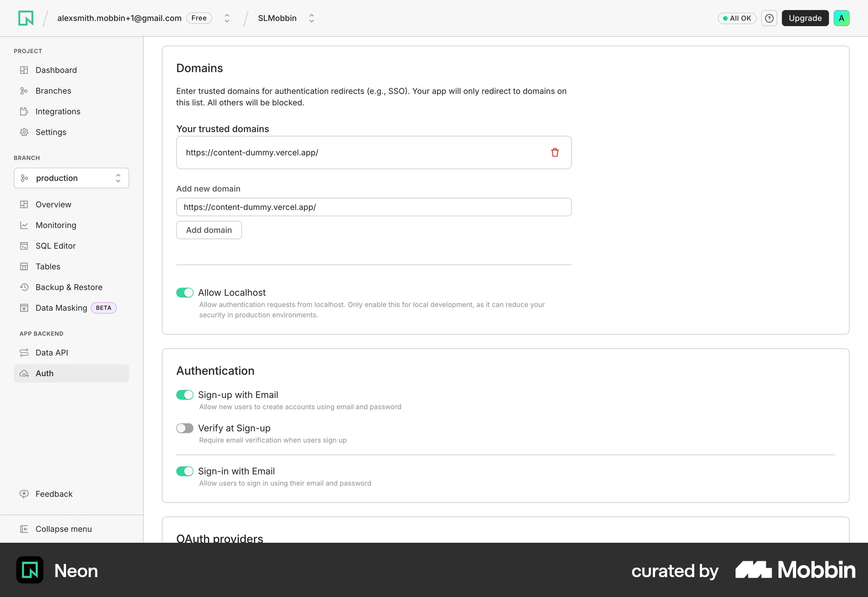The width and height of the screenshot is (868, 597).
Task: Click the Feedback speech bubble icon
Action: 24,494
